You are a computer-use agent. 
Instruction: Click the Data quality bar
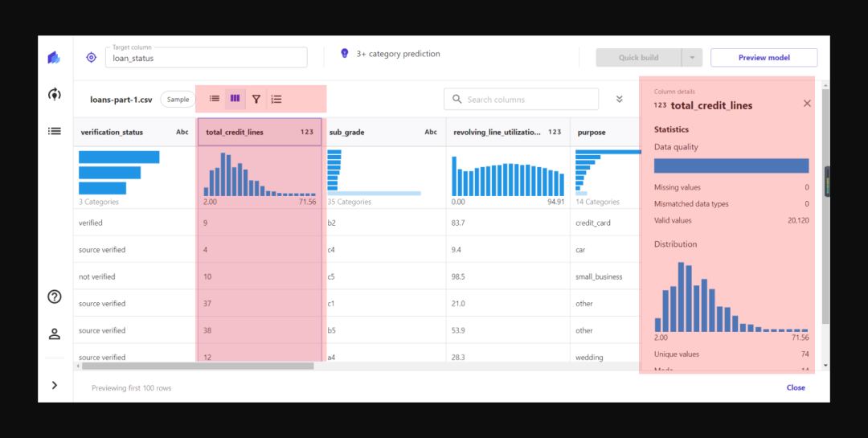point(731,166)
